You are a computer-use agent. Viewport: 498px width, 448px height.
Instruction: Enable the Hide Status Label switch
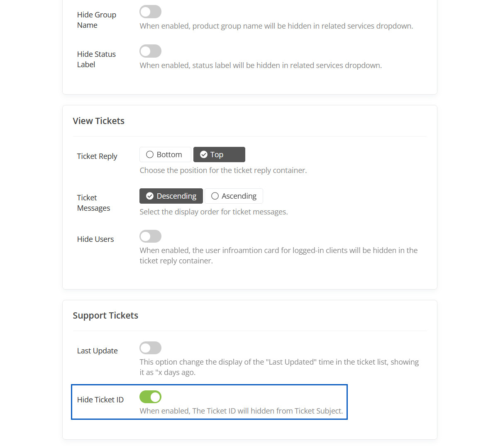pyautogui.click(x=150, y=51)
